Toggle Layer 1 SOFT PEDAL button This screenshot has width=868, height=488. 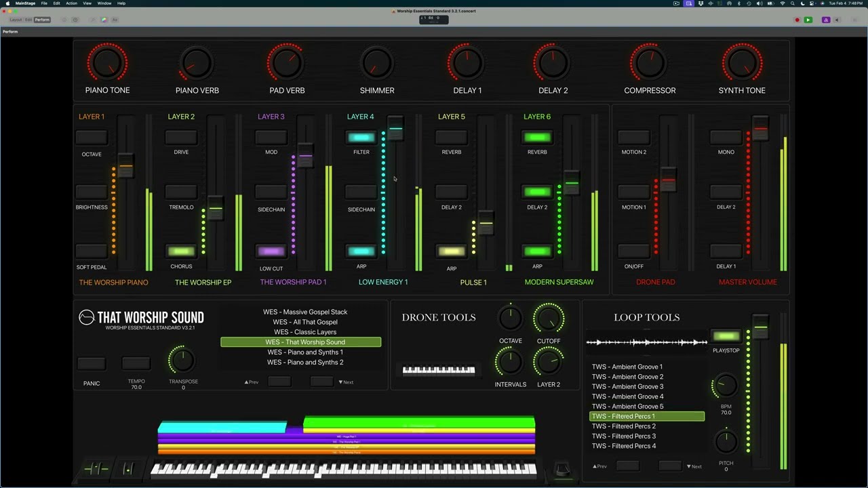click(92, 251)
